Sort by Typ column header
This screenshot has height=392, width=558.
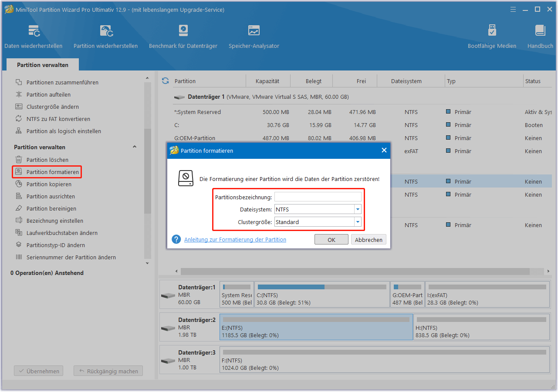coord(484,81)
